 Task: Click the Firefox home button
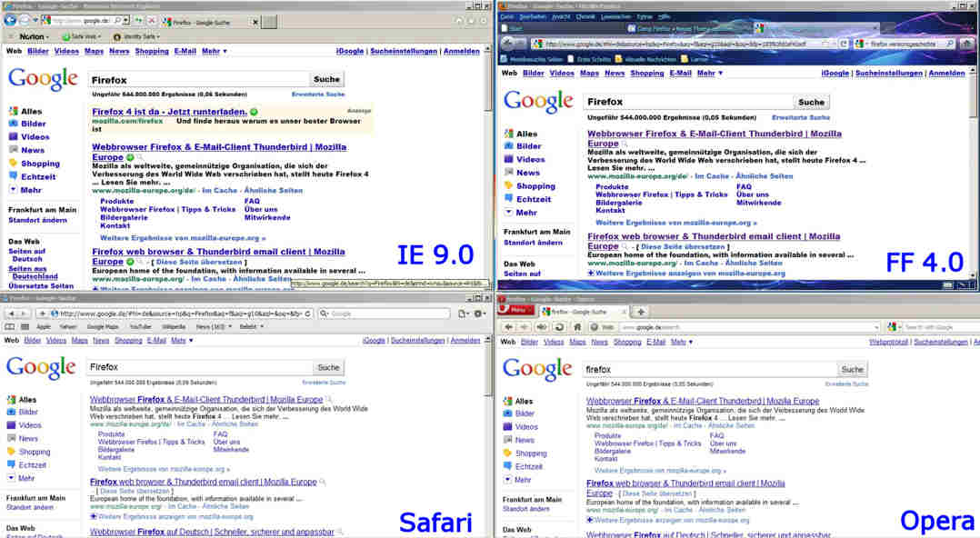pyautogui.click(x=967, y=44)
